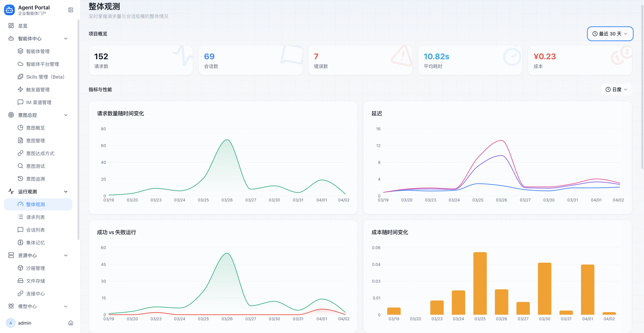Collapse the 意图总控 section chevron
Screen dimensions: 644x333
click(x=66, y=115)
